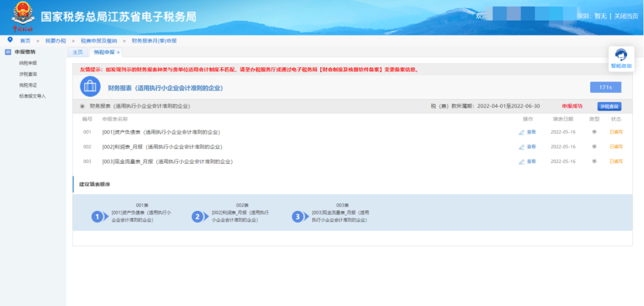Click the step 1 circle for 资产负债表
Viewport: 644px width, 306px height.
click(x=98, y=217)
